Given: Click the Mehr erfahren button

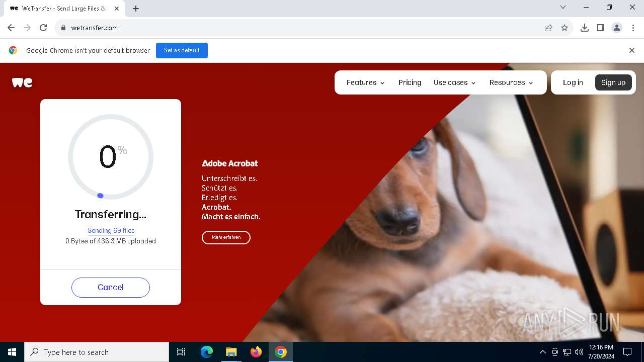Looking at the screenshot, I should [226, 237].
